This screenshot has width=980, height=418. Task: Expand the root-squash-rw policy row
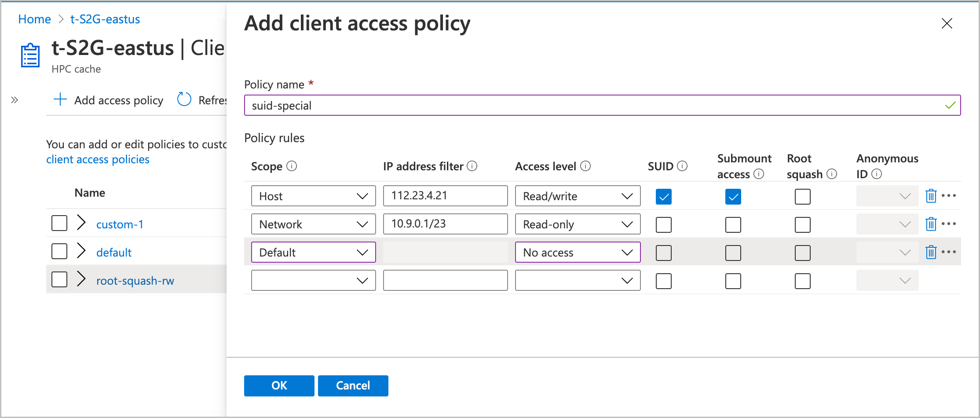pos(81,279)
